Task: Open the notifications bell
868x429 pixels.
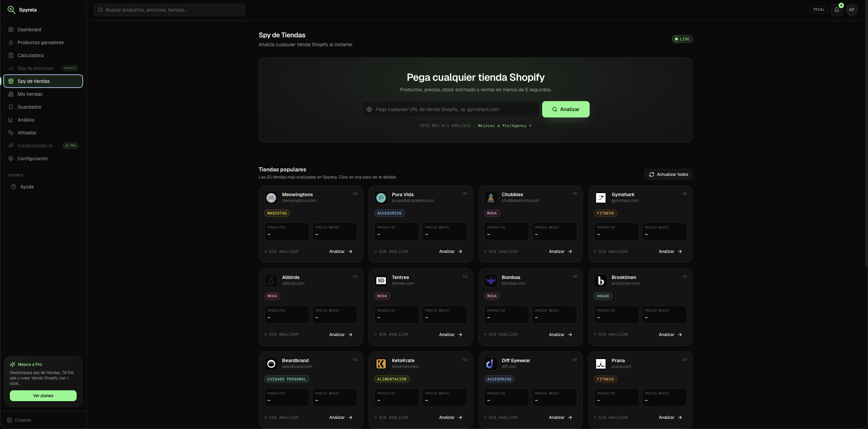Action: (837, 10)
